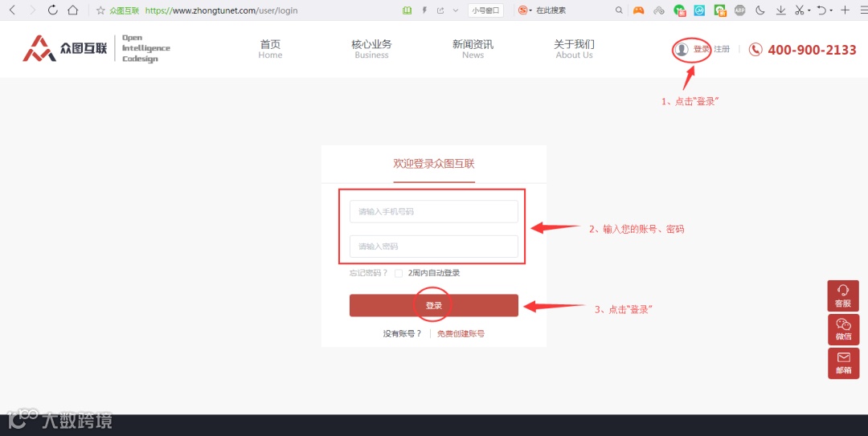Click the magnifier search icon
The width and height of the screenshot is (868, 436).
coord(619,10)
